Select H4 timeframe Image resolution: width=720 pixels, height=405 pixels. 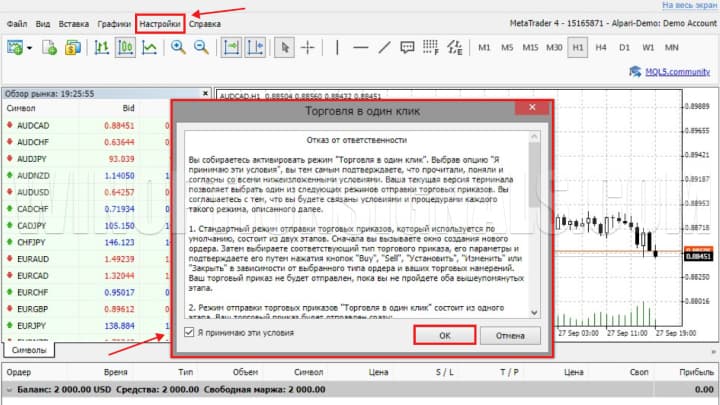pos(601,47)
